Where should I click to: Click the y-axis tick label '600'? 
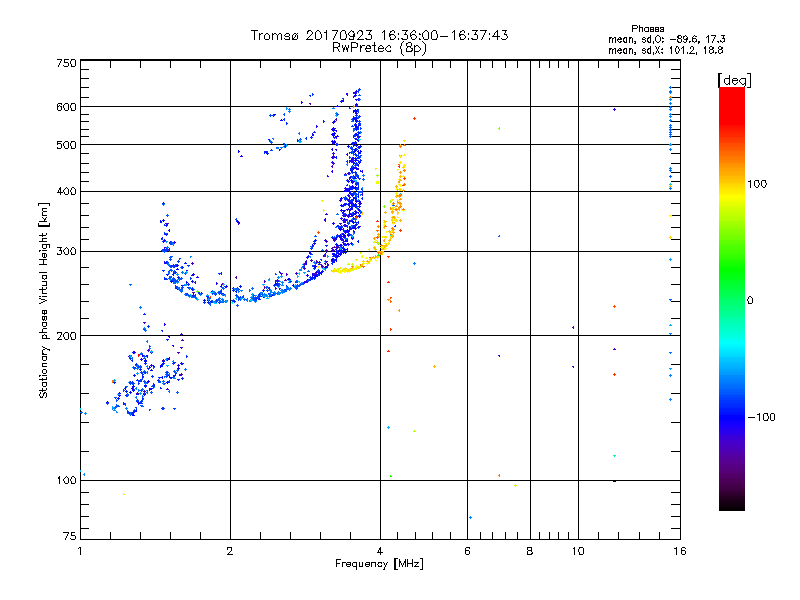click(x=66, y=107)
